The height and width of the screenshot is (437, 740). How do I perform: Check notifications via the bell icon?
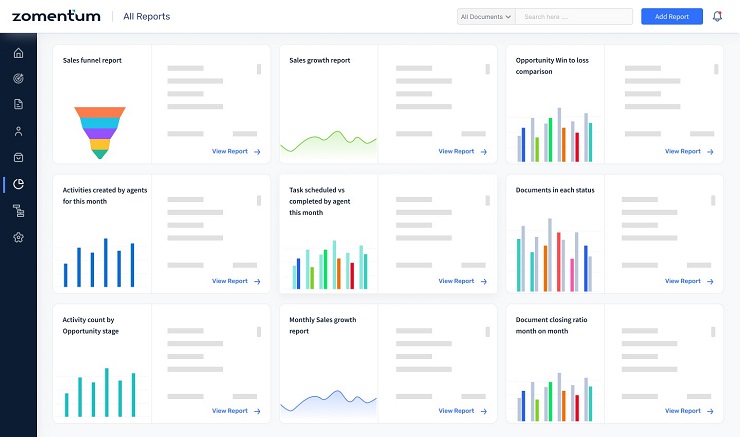717,16
